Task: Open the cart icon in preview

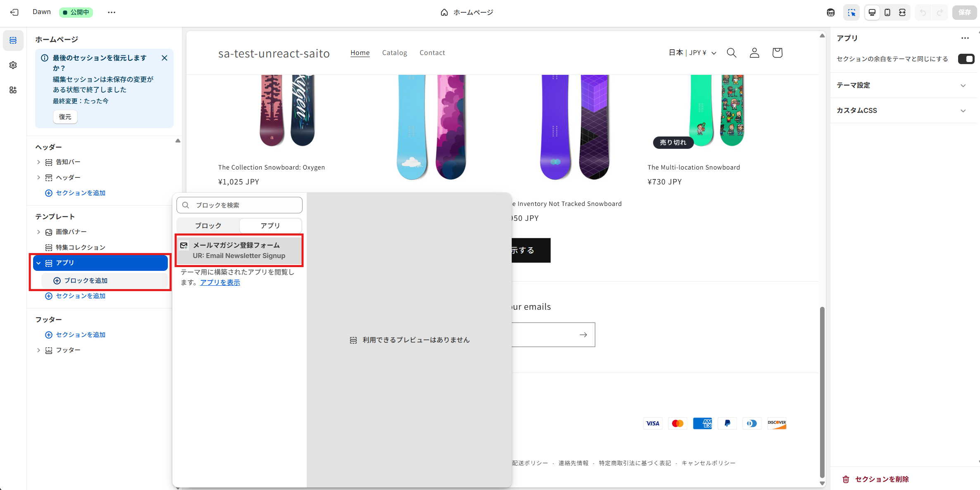Action: click(x=777, y=53)
